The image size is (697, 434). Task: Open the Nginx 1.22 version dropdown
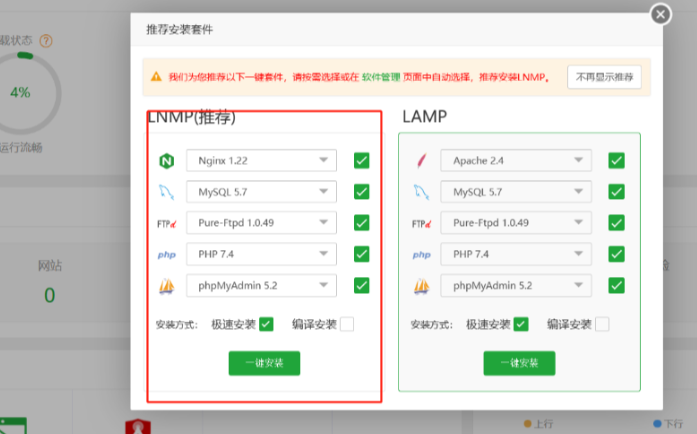[x=261, y=161]
